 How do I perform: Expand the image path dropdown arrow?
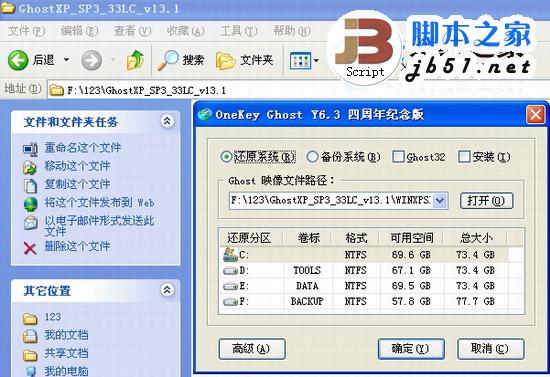[440, 201]
